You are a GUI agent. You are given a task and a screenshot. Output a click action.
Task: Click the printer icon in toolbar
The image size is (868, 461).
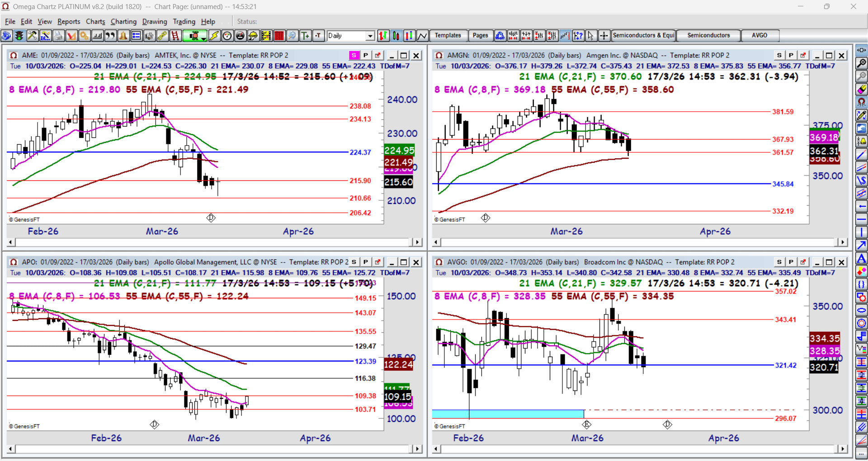(58, 36)
